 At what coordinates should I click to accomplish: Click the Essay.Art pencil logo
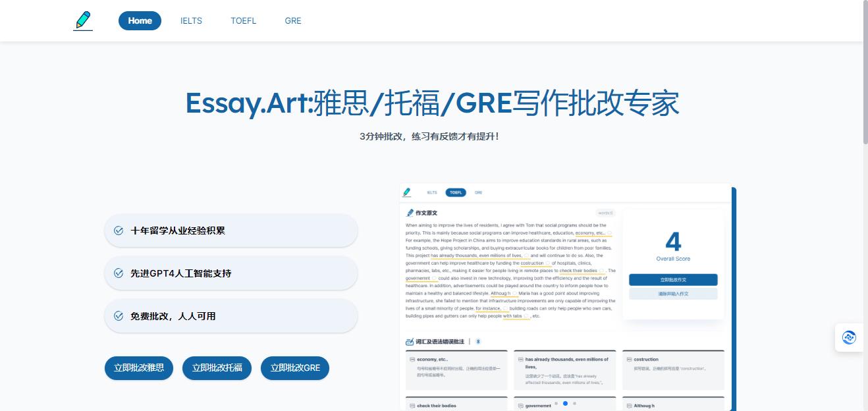[83, 20]
